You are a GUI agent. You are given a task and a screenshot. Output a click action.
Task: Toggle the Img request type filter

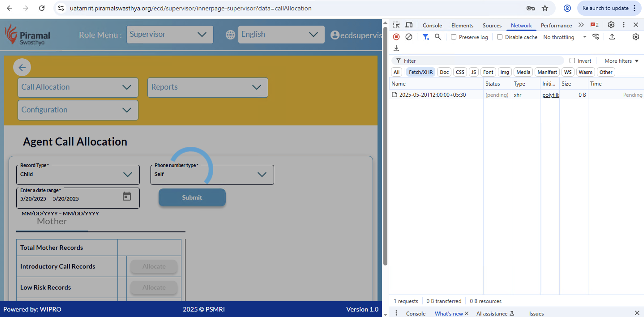[504, 72]
